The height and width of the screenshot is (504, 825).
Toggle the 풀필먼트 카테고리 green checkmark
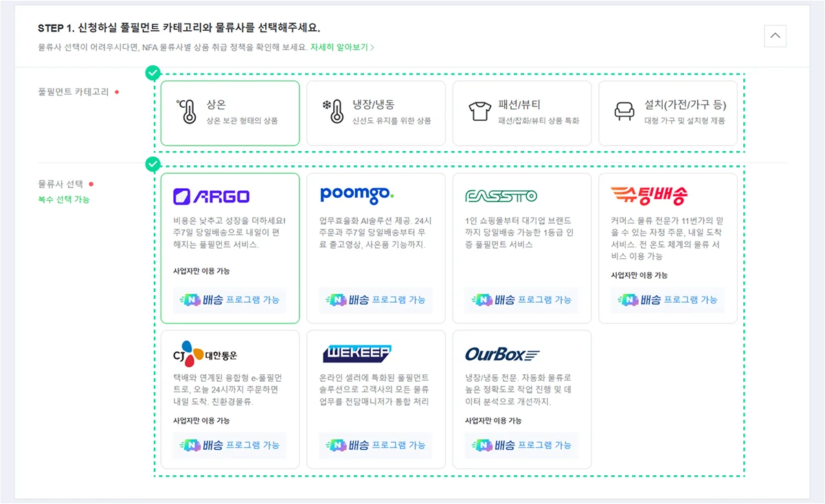point(153,71)
